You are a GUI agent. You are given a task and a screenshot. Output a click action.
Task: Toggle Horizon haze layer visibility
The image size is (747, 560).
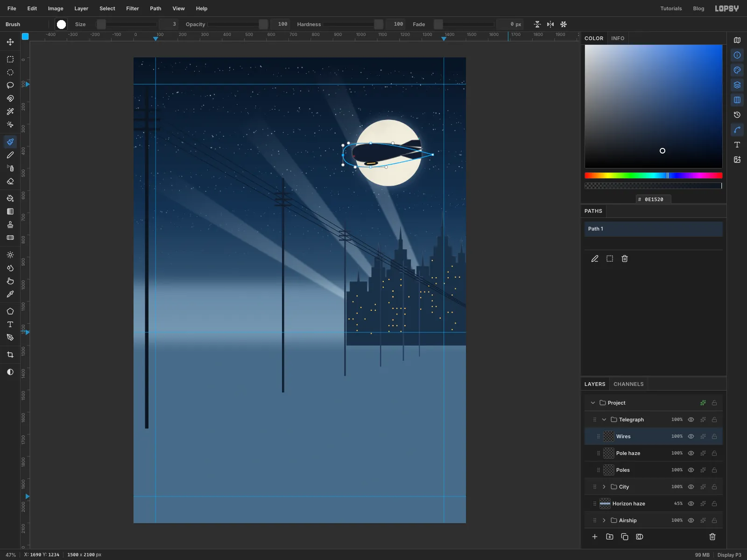(691, 504)
